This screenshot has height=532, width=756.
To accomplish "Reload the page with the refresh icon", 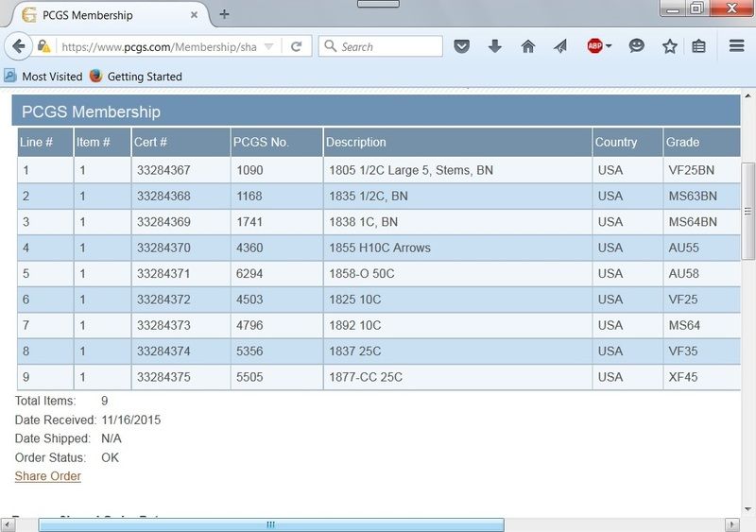I will pyautogui.click(x=297, y=46).
